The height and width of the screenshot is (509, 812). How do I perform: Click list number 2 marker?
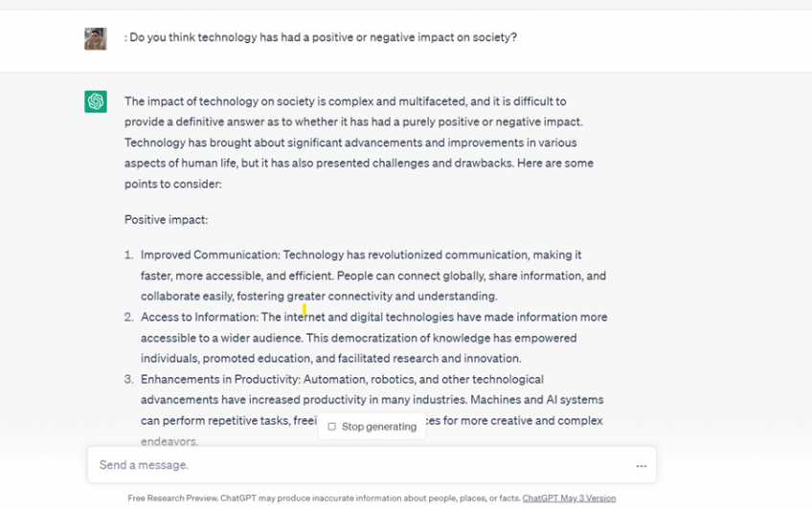point(128,318)
